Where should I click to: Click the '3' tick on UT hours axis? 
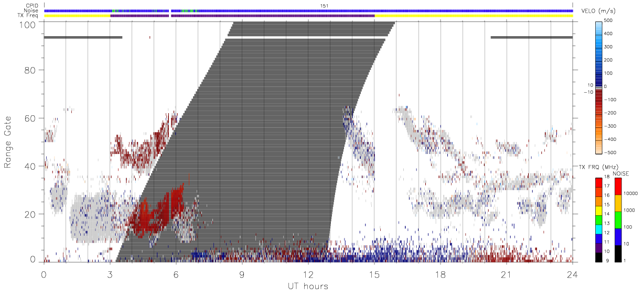point(110,274)
